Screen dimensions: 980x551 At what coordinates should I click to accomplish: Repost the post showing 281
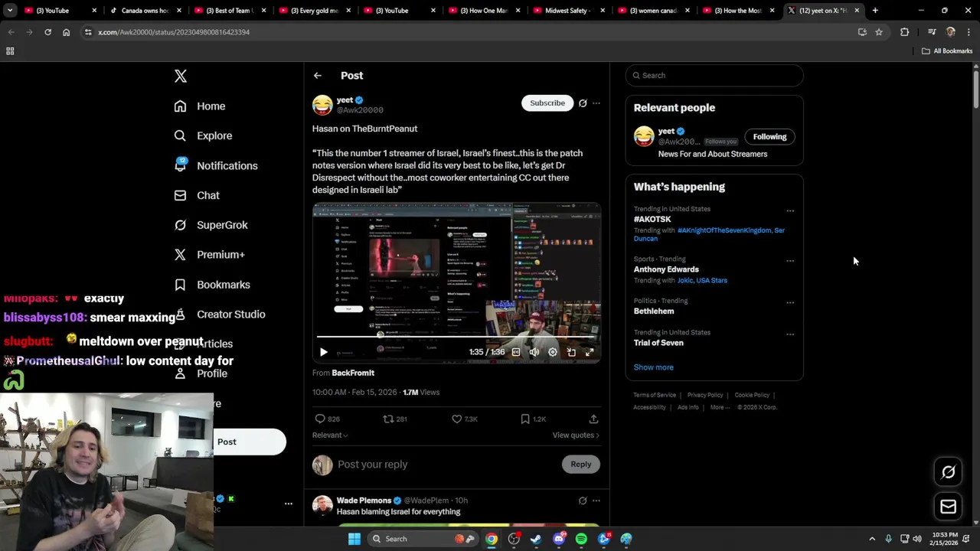tap(395, 419)
